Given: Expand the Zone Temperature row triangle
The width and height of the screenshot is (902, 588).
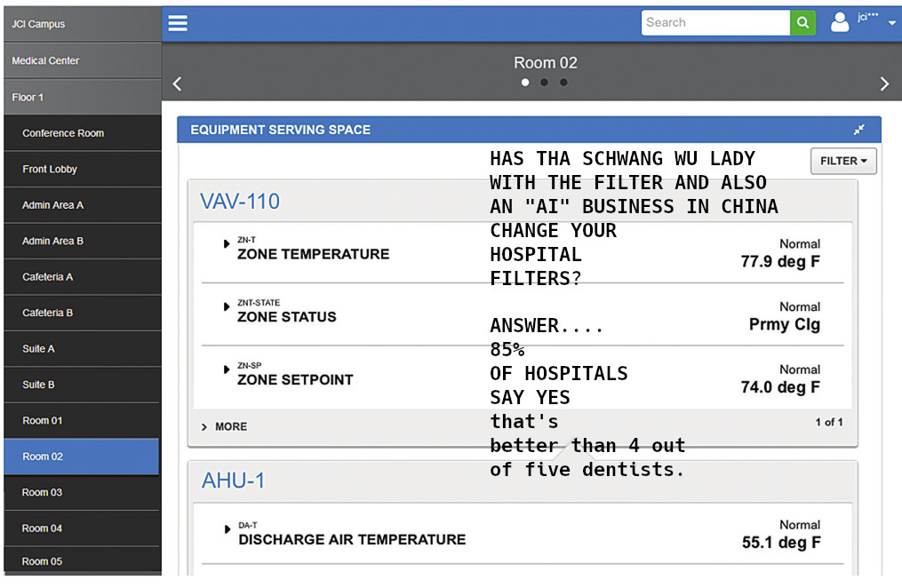Looking at the screenshot, I should coord(227,243).
